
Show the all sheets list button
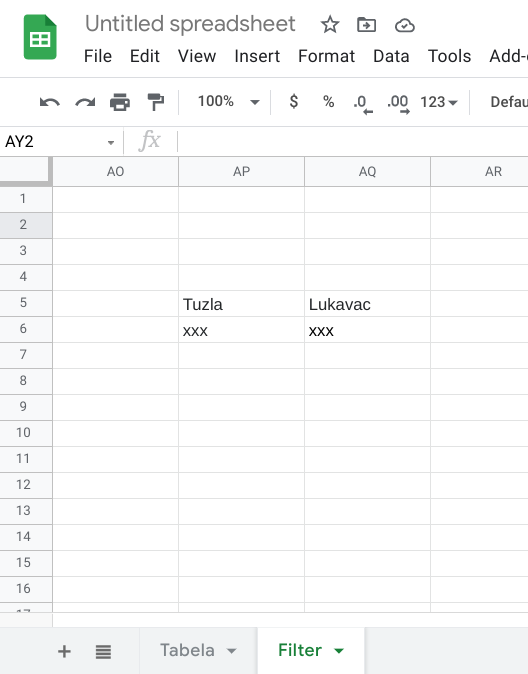103,652
